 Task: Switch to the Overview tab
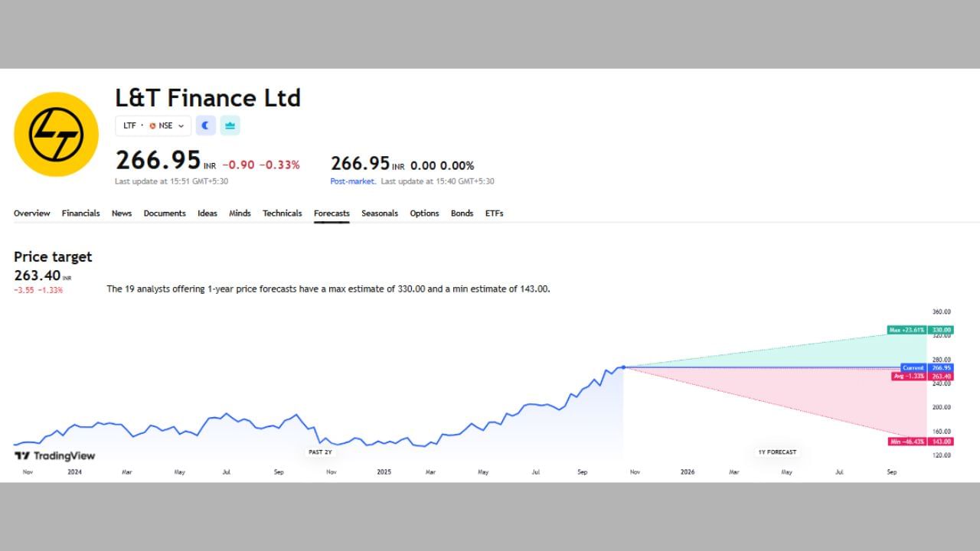(31, 213)
